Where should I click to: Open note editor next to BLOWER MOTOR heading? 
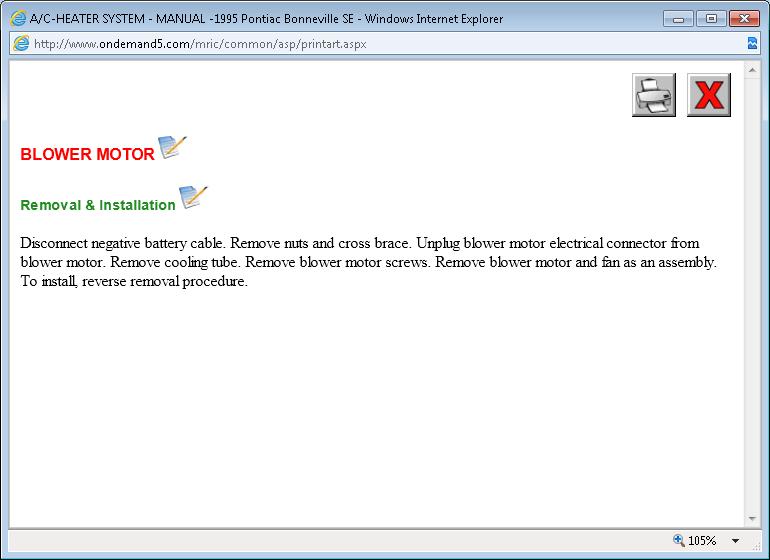[x=172, y=147]
